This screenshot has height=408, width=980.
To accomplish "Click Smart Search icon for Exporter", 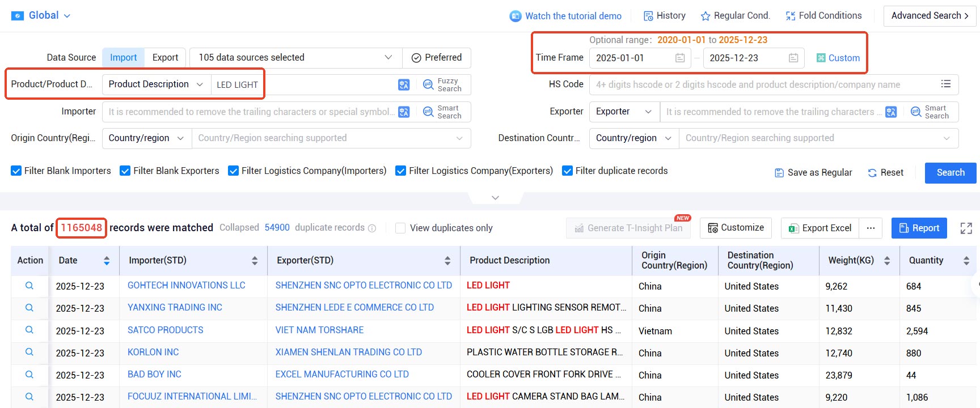I will [x=916, y=112].
